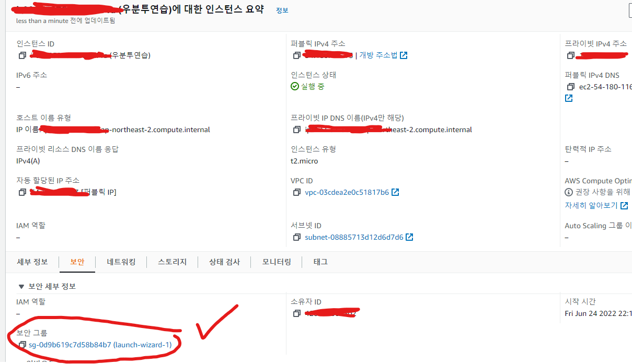Click the green running status icon

coord(295,86)
